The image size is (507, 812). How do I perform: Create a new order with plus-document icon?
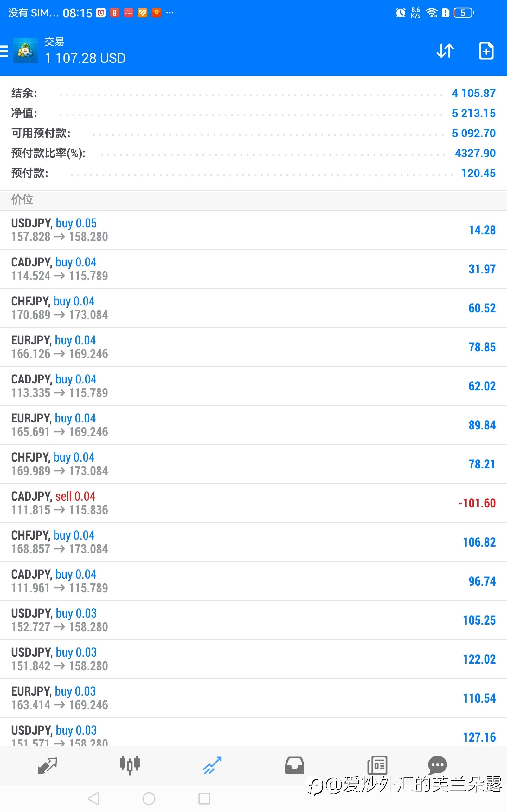pyautogui.click(x=486, y=51)
